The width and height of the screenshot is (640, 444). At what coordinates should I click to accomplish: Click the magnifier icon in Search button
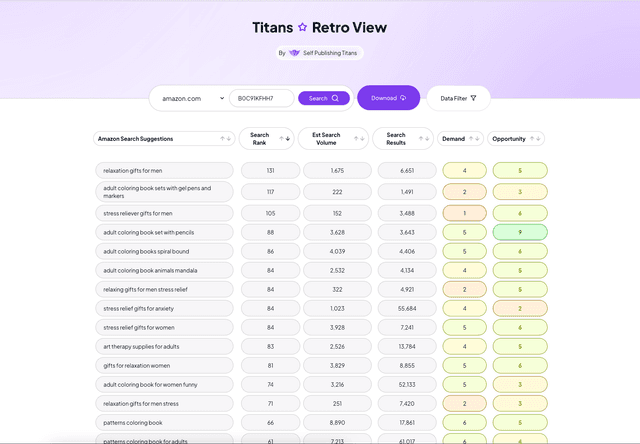[337, 98]
